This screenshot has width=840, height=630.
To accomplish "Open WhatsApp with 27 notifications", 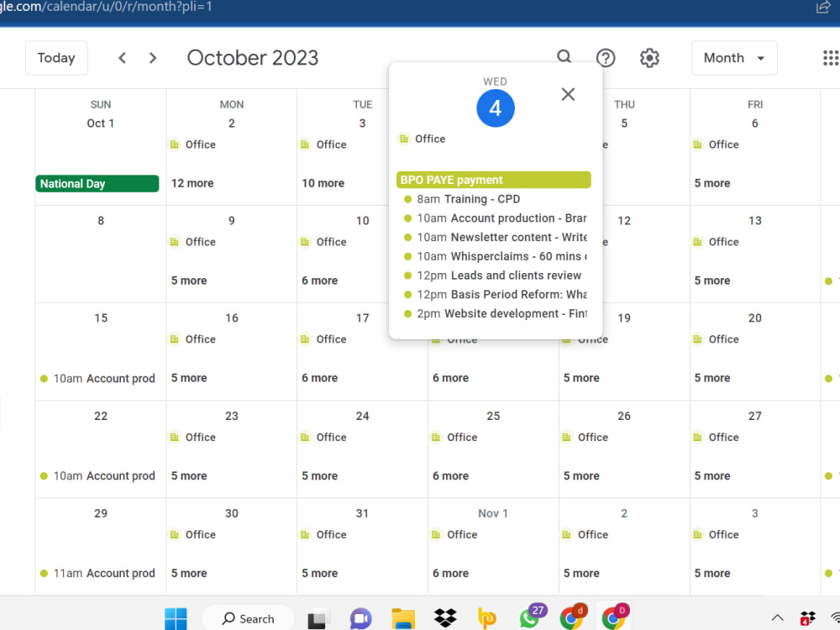I will pyautogui.click(x=532, y=616).
